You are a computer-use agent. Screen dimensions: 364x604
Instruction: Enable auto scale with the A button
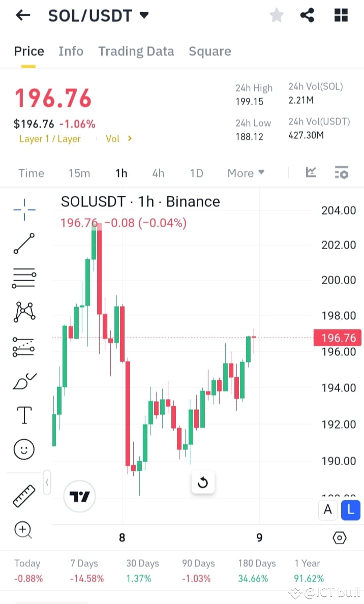(x=327, y=510)
